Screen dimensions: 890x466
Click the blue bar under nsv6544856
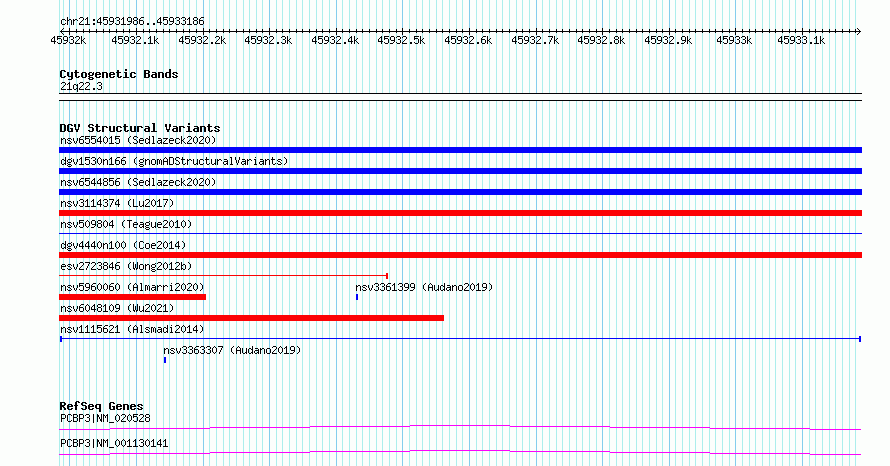460,192
